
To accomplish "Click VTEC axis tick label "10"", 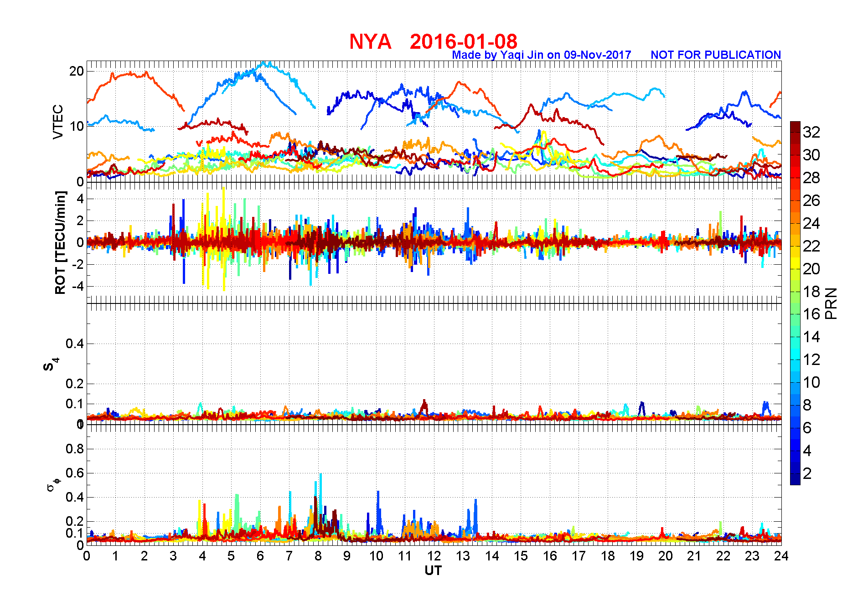I will tap(77, 126).
